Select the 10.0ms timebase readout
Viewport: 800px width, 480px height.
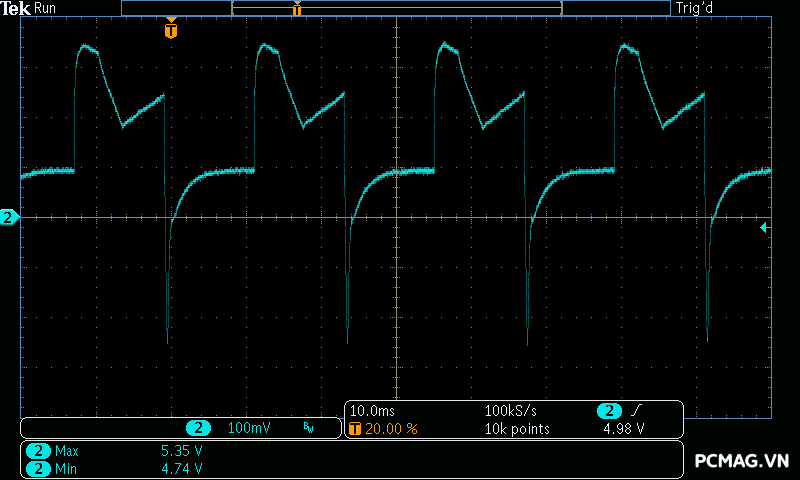pyautogui.click(x=372, y=411)
